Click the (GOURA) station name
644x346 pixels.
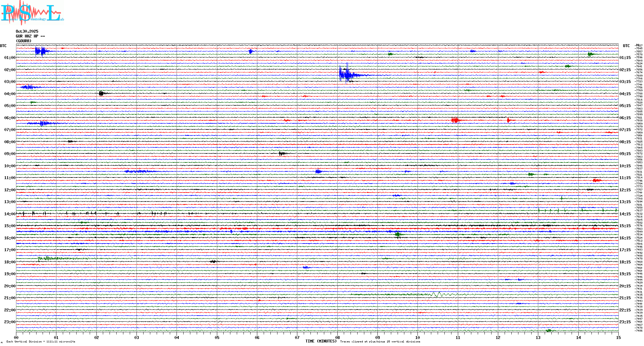point(24,41)
